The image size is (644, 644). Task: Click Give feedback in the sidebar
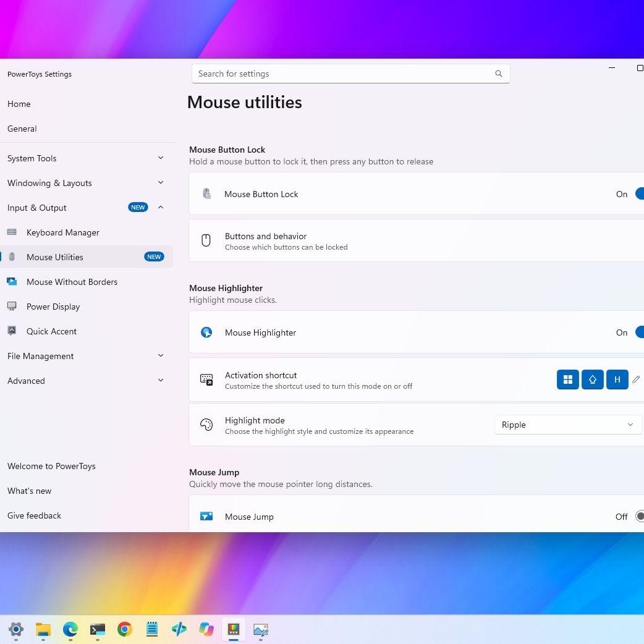tap(34, 515)
